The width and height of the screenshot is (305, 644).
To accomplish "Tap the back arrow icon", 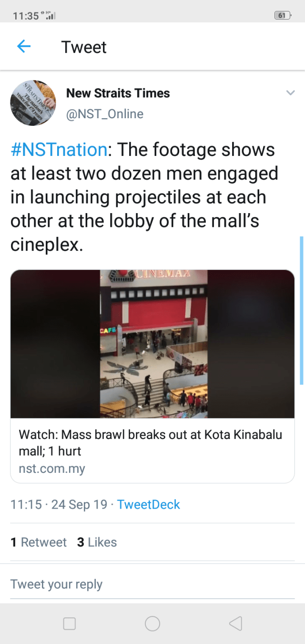I will click(x=24, y=47).
